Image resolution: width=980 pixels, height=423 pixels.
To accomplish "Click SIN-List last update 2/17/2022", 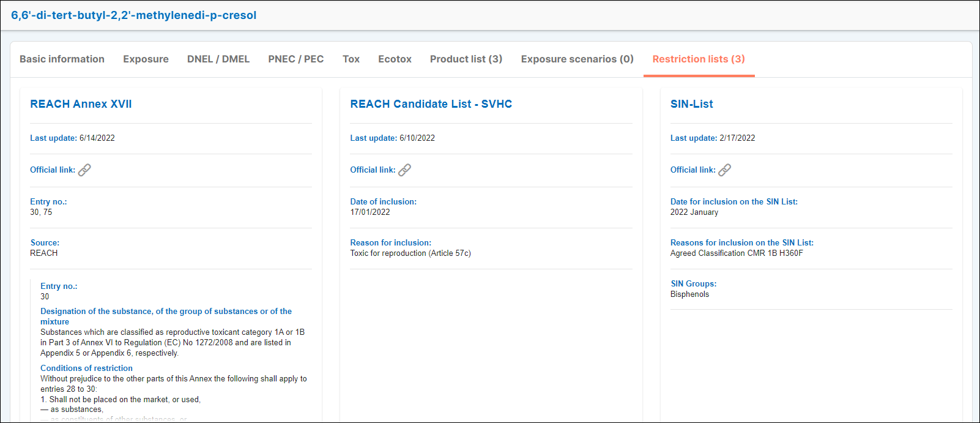I will point(737,138).
